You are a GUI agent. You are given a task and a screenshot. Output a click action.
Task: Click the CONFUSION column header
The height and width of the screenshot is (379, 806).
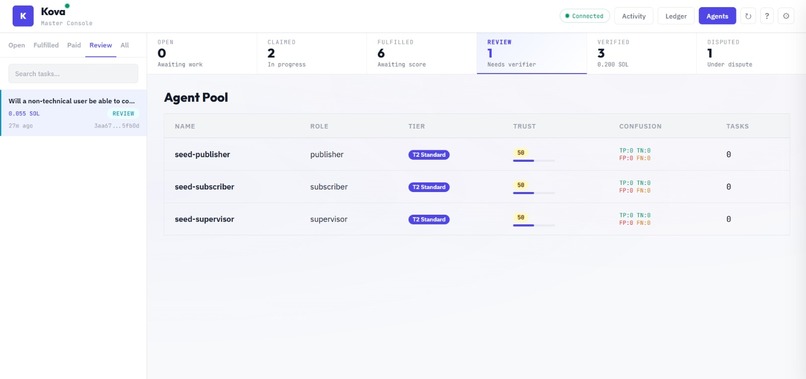pos(640,126)
